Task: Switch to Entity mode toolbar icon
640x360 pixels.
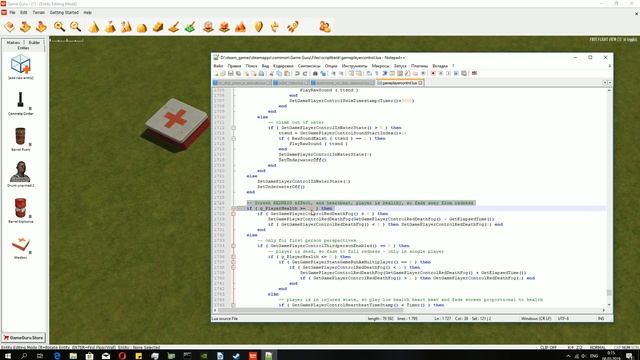Action: [209, 27]
